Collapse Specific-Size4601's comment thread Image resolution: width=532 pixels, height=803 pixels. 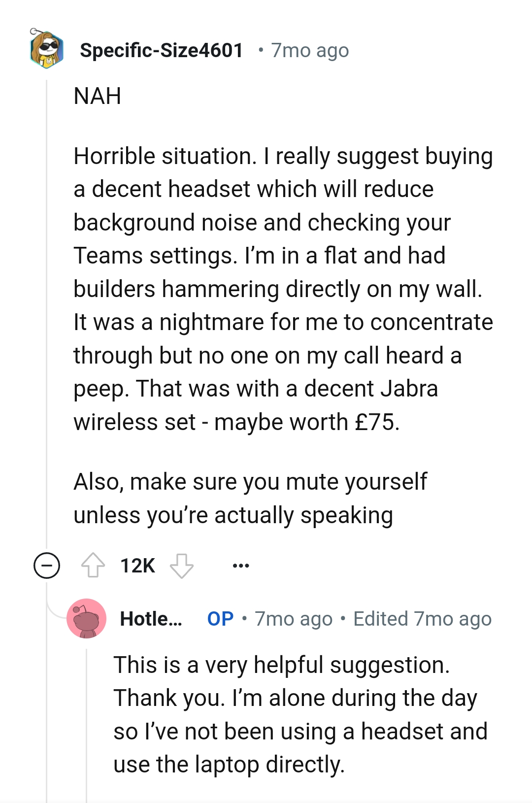point(47,565)
